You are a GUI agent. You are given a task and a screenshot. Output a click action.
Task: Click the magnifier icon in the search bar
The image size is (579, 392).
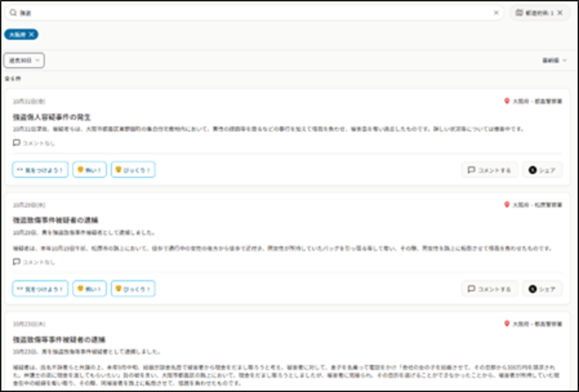(x=13, y=12)
